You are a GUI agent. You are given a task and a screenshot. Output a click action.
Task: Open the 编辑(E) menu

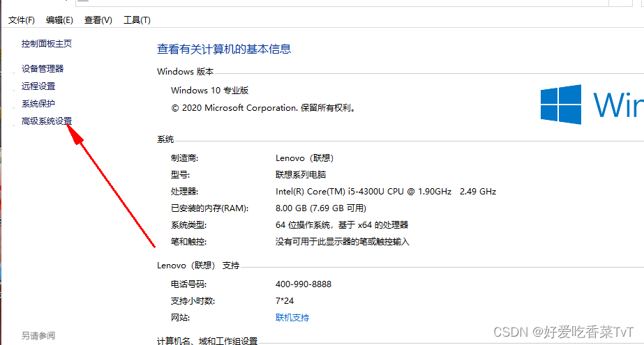pos(59,20)
